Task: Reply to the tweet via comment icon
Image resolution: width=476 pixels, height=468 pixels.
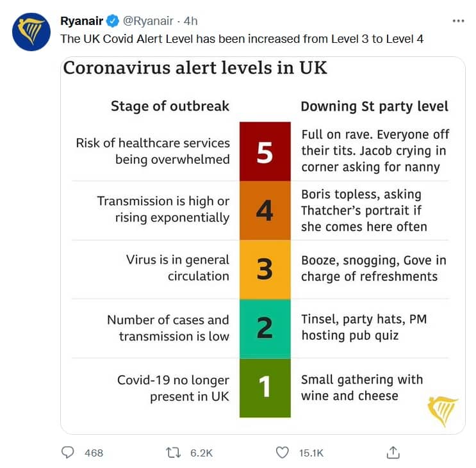Action: coord(67,452)
